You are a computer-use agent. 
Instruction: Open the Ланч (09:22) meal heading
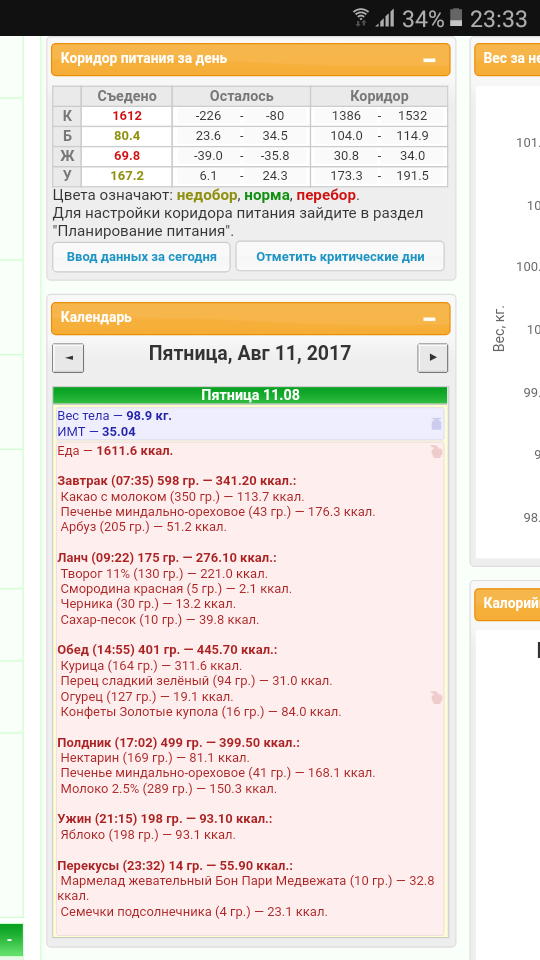coord(167,558)
